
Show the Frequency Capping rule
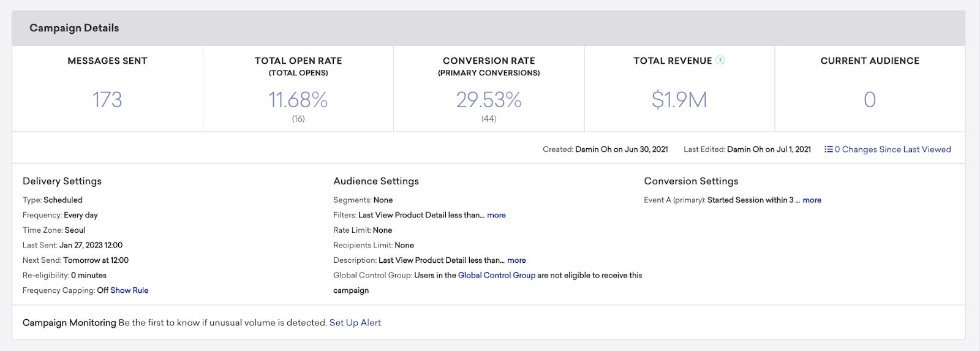tap(129, 290)
